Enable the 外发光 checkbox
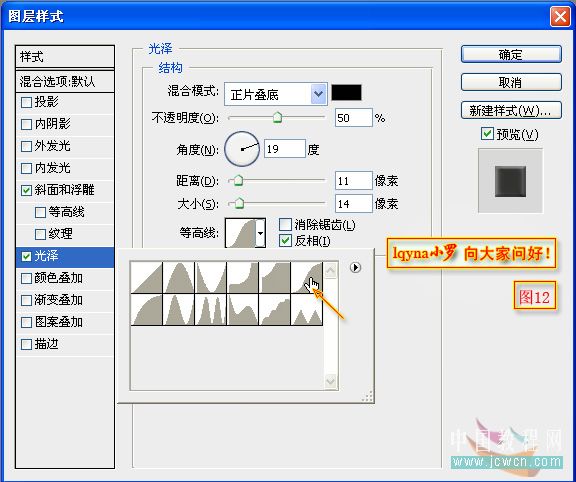The width and height of the screenshot is (576, 482). click(x=26, y=146)
